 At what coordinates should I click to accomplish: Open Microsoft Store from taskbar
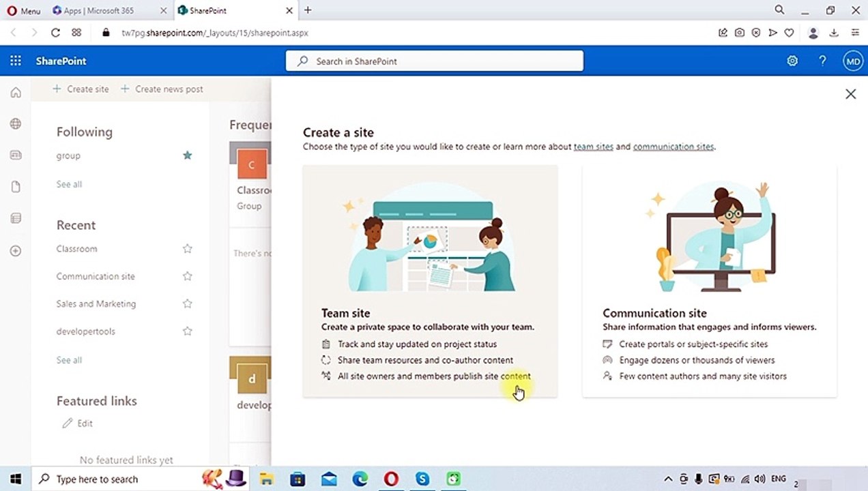pos(298,479)
